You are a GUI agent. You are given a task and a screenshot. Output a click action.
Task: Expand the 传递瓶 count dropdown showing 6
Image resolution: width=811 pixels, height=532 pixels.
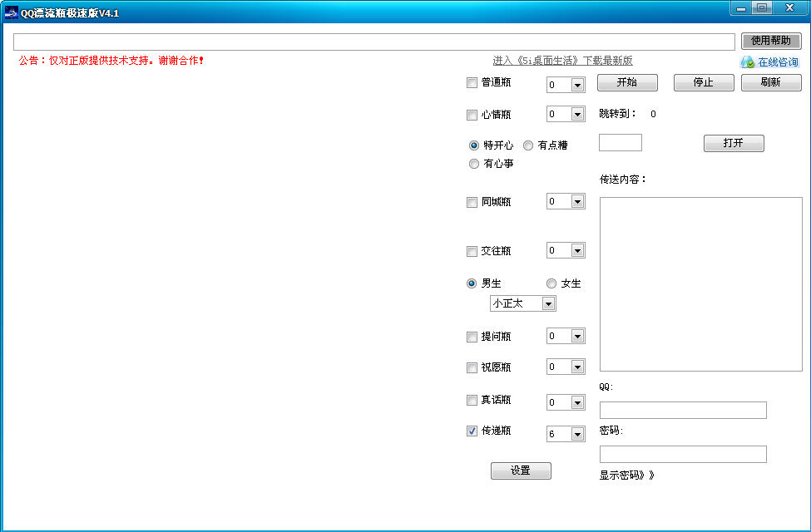577,434
